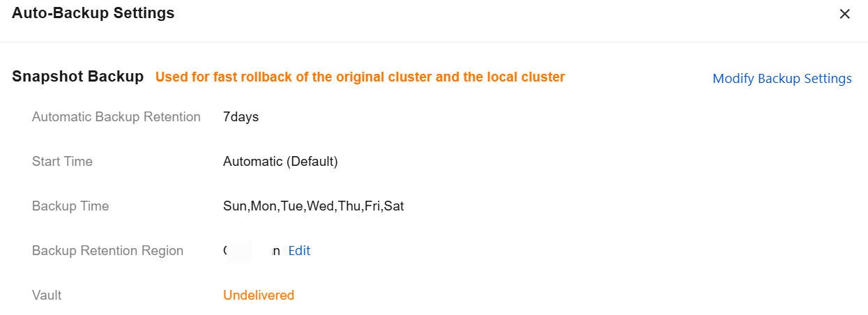Click the Start Time label

62,162
